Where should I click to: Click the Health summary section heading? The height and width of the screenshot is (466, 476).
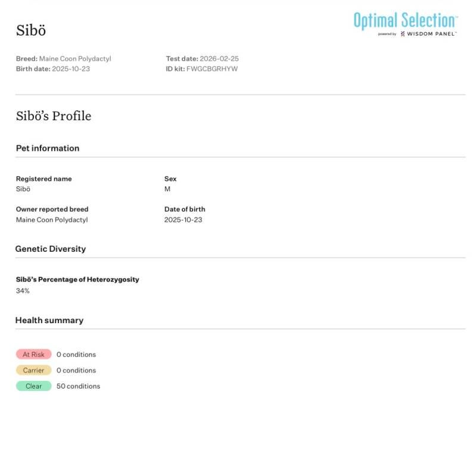pyautogui.click(x=49, y=320)
